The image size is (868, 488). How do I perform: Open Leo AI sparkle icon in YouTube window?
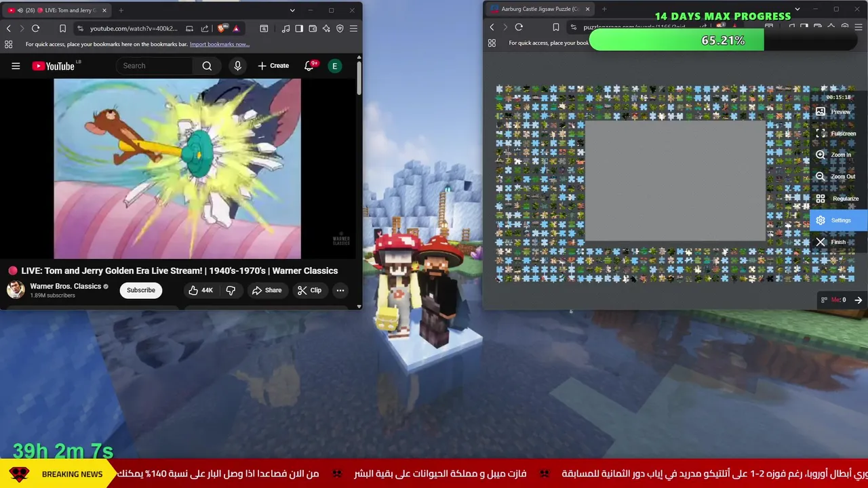click(x=326, y=28)
